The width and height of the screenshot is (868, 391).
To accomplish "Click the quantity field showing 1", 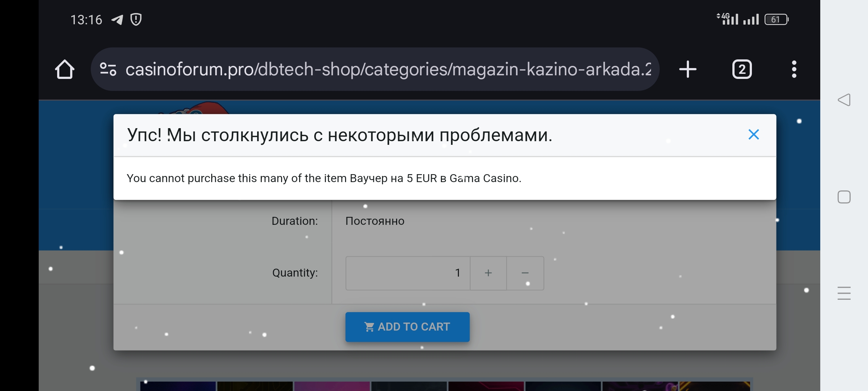I will [408, 273].
